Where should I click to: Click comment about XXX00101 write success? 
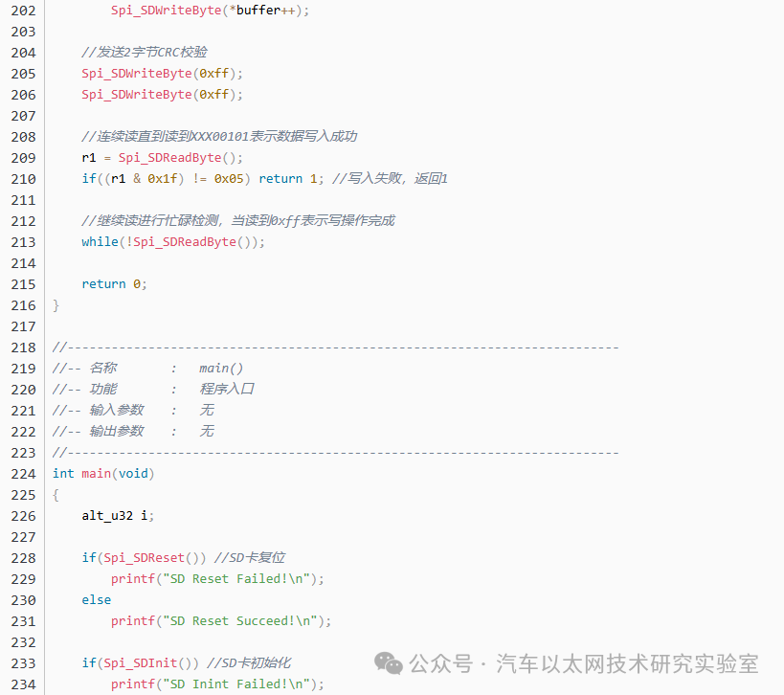click(x=219, y=137)
